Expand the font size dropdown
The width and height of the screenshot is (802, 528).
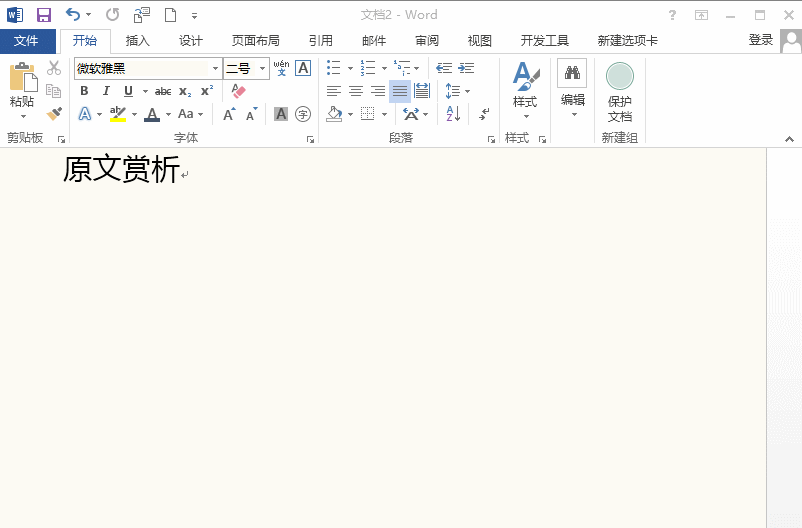(263, 68)
